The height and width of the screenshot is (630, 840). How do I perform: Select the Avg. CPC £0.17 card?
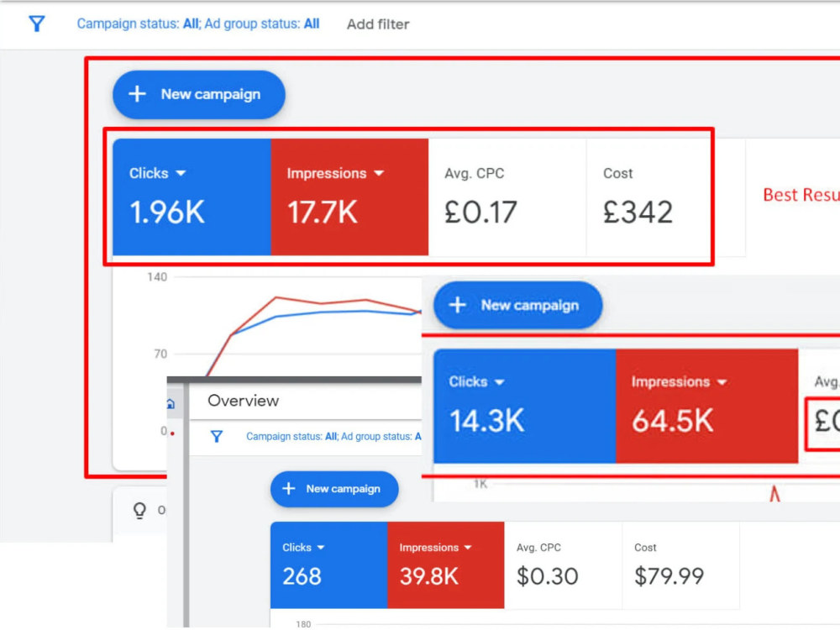tap(507, 197)
